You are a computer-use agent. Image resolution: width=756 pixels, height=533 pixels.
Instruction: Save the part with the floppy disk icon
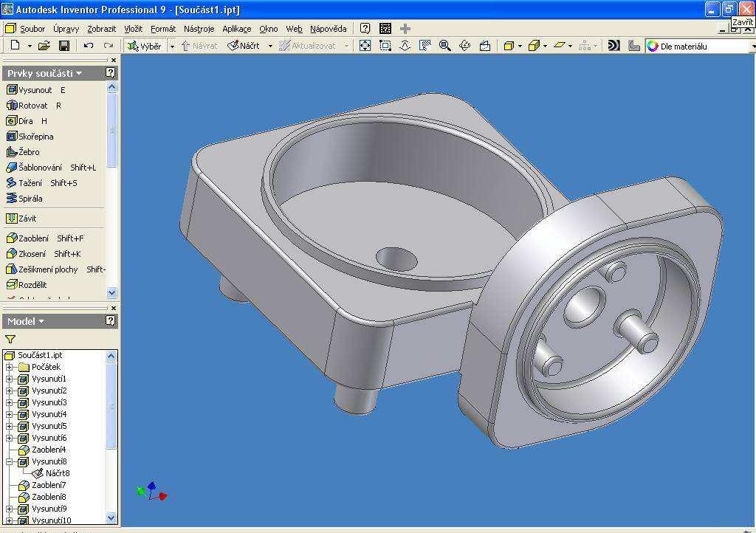(64, 46)
